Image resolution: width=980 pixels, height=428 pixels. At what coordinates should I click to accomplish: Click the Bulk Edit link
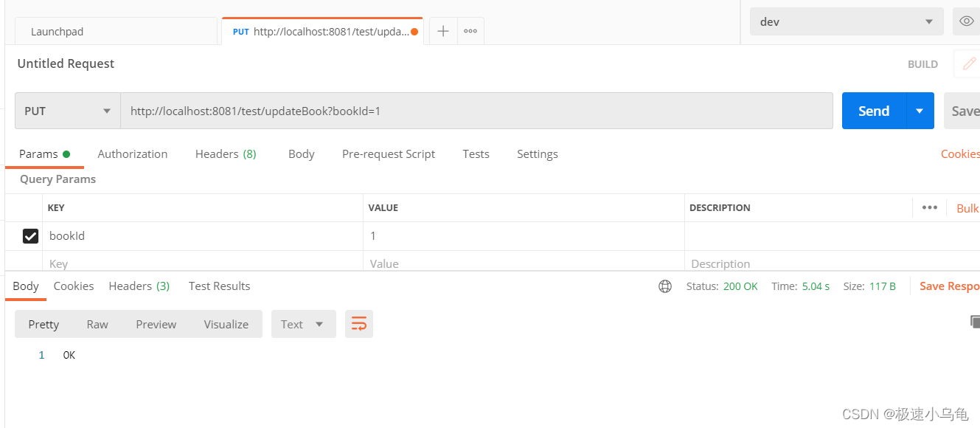967,207
